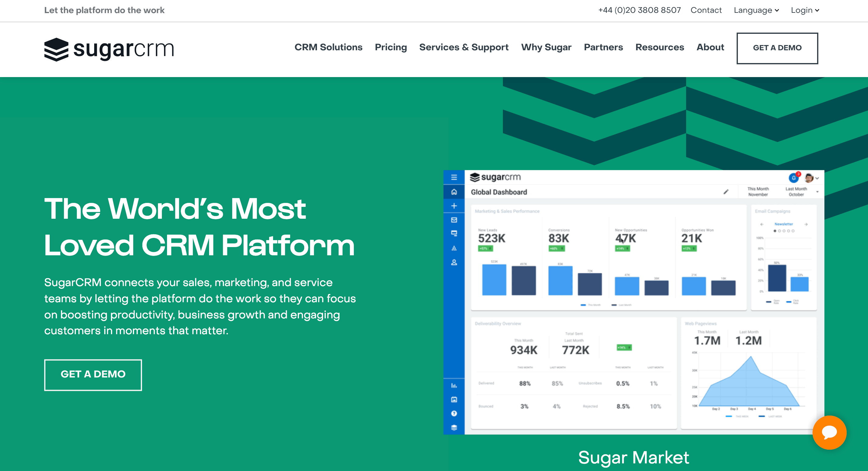Click the monitor icon in dashboard sidebar

454,233
